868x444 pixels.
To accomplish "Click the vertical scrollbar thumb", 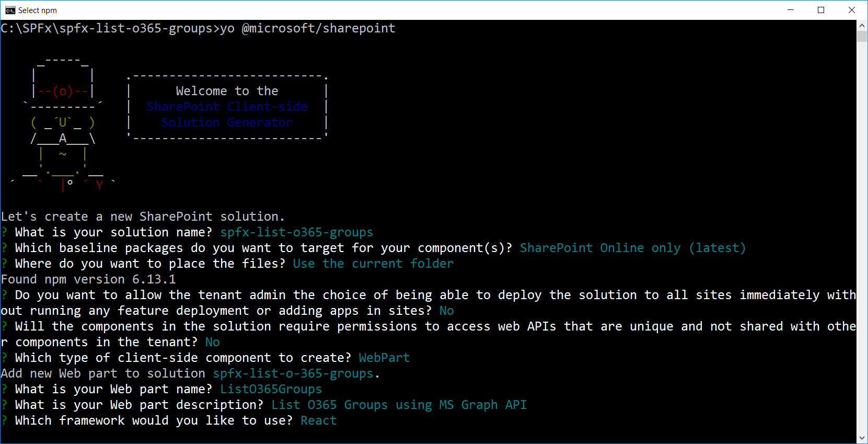I will 862,36.
